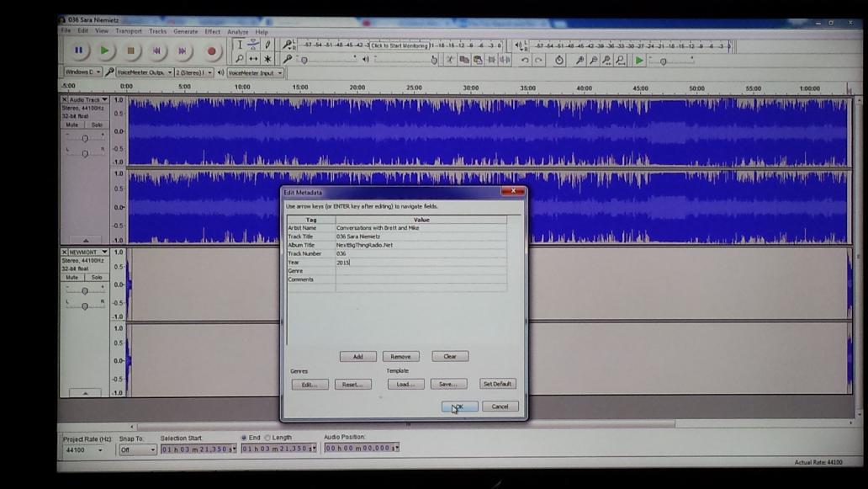
Task: Select the Zoom tool in tools toolbar
Action: click(x=240, y=59)
